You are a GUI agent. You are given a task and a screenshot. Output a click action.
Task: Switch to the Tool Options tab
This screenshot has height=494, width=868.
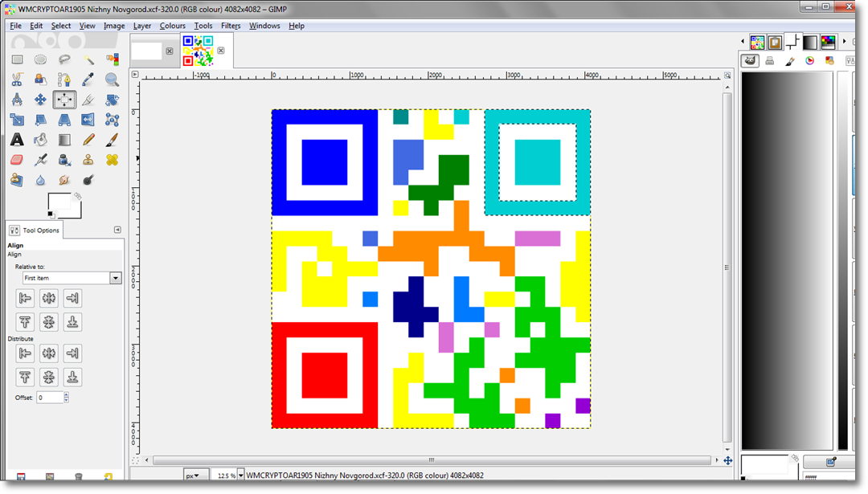coord(35,230)
